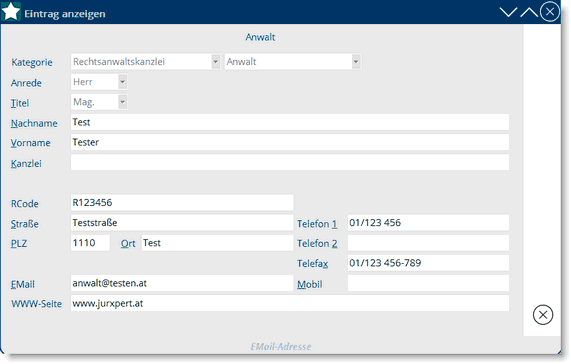Click the Kanzlei label
The image size is (571, 364).
pos(26,163)
